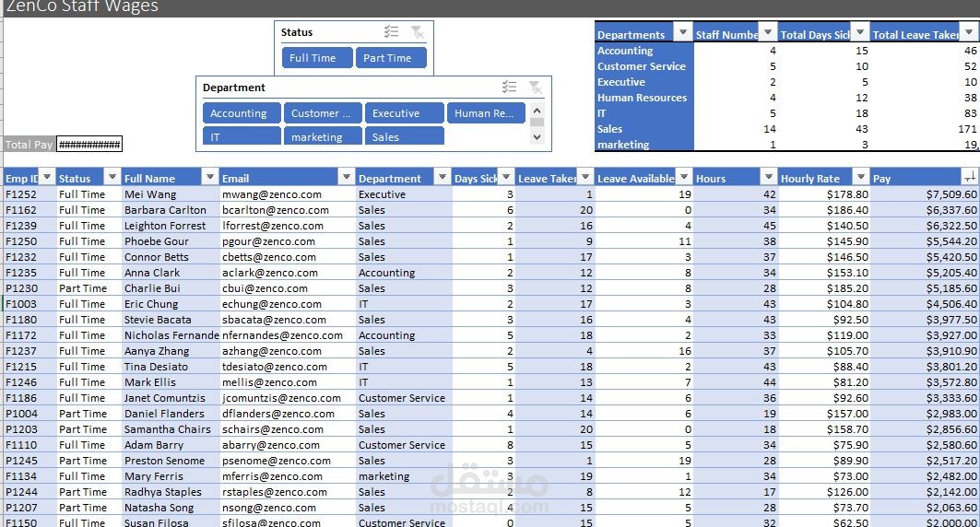Image resolution: width=980 pixels, height=527 pixels.
Task: Click pay value $2,063.60
Action: pos(951,507)
